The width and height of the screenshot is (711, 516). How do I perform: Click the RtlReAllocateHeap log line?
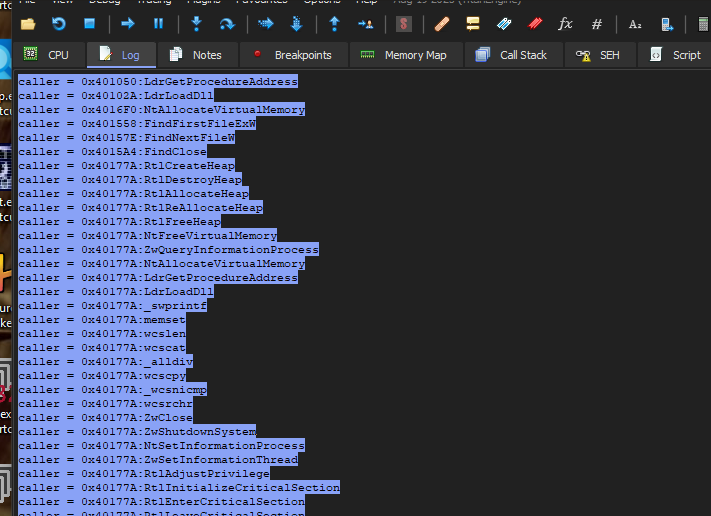click(141, 208)
